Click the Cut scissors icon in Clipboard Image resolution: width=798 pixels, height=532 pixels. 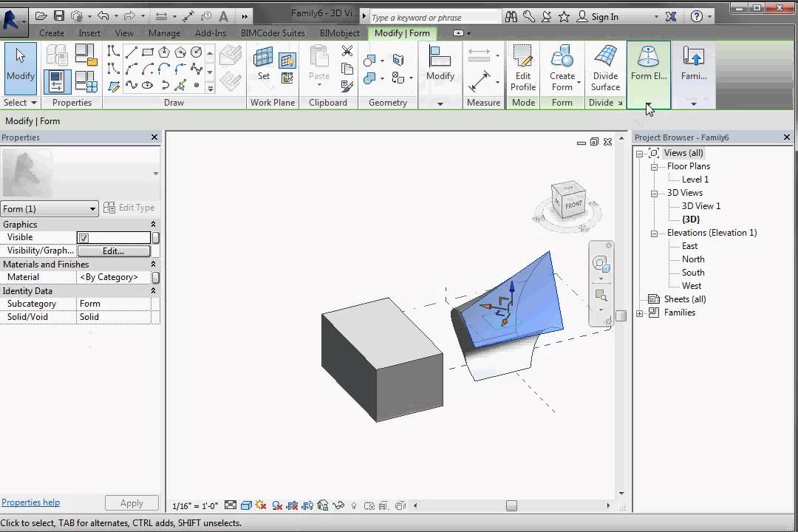pyautogui.click(x=347, y=51)
